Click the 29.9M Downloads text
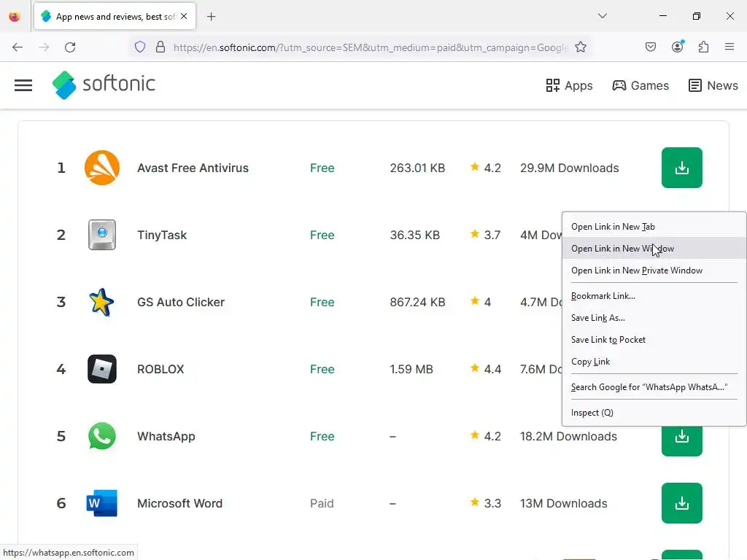Image resolution: width=747 pixels, height=560 pixels. coord(569,168)
